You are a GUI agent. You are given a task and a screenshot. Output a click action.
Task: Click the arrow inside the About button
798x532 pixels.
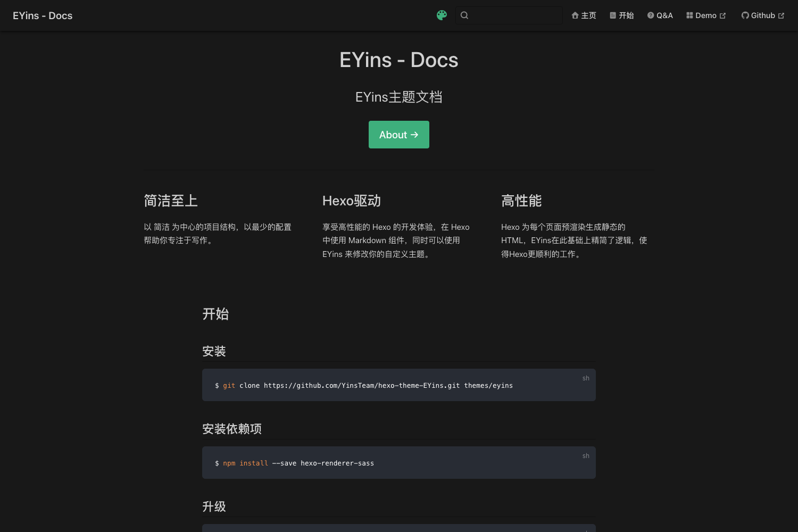coord(414,135)
